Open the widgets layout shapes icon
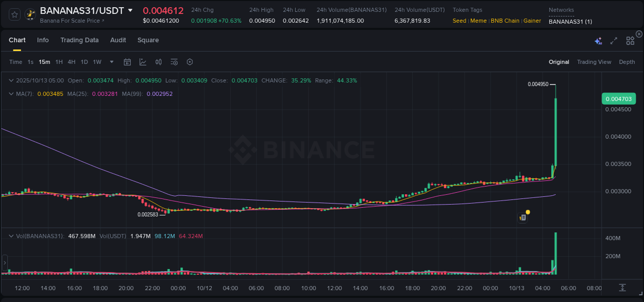This screenshot has height=302, width=644. point(630,40)
